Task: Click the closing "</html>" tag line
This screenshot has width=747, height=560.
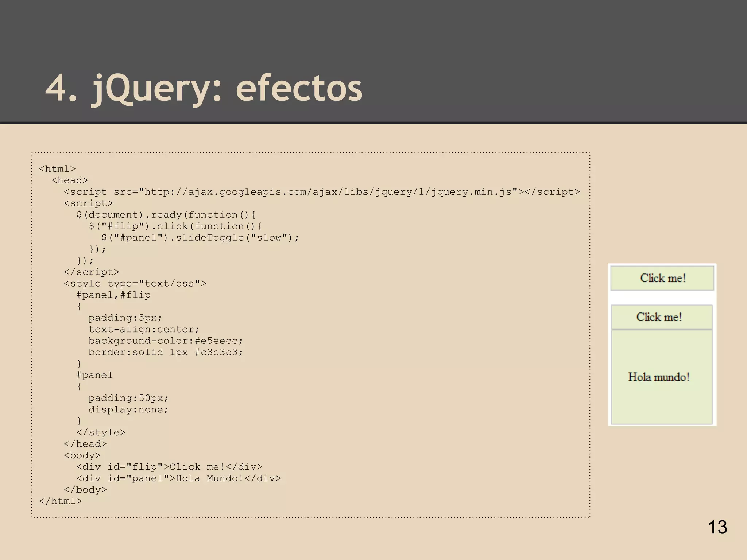Action: pos(61,501)
